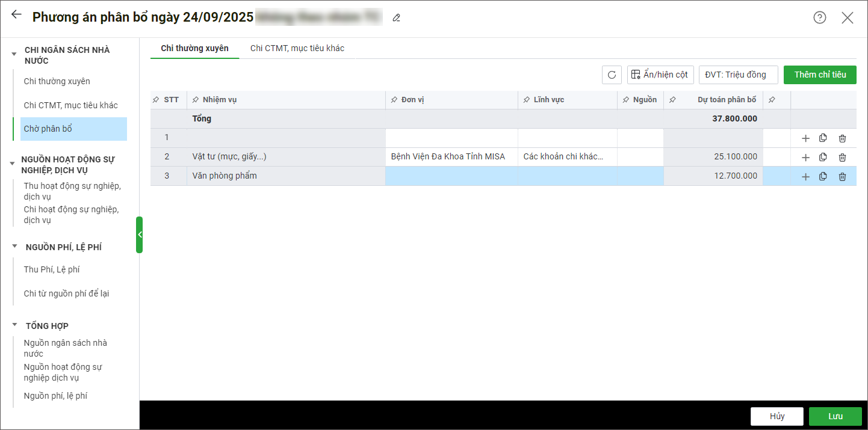Click the back arrow icon
The width and height of the screenshot is (868, 430).
click(16, 16)
